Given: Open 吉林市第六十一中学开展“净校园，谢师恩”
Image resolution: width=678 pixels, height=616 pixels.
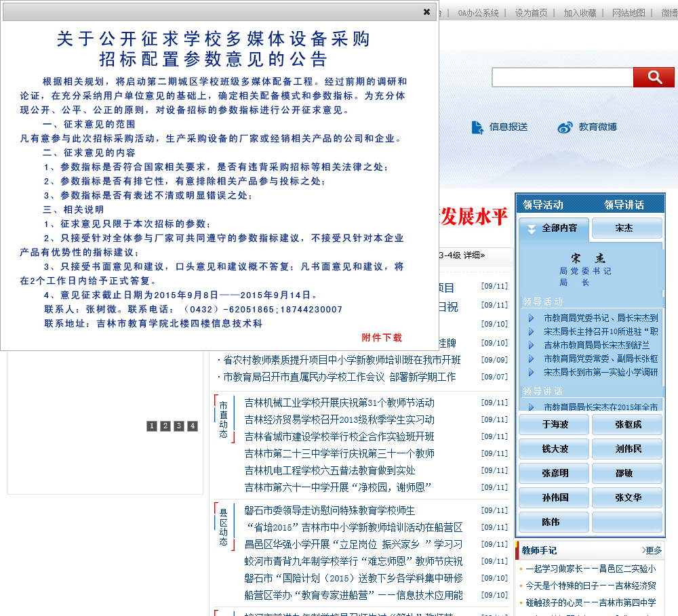Looking at the screenshot, I should [338, 488].
